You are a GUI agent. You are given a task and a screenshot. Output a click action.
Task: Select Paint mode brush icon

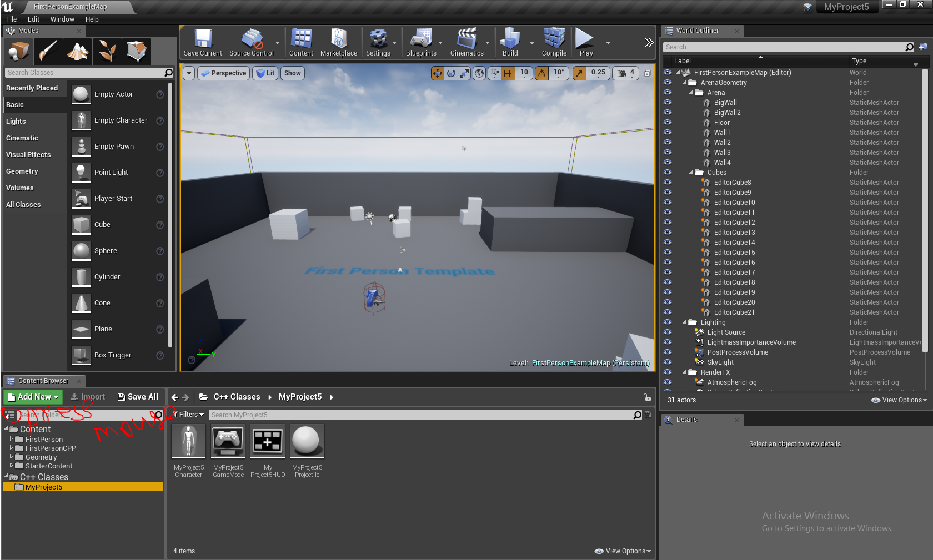pos(48,52)
